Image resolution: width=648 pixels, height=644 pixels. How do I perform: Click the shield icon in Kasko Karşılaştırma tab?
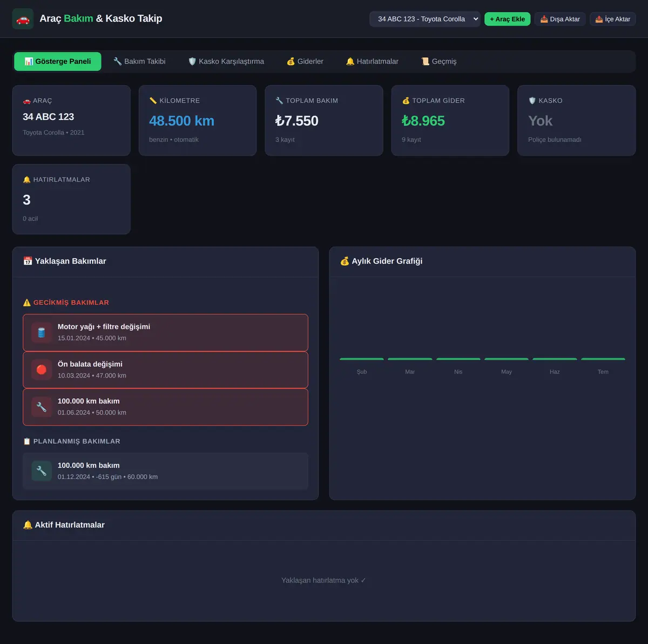[192, 62]
